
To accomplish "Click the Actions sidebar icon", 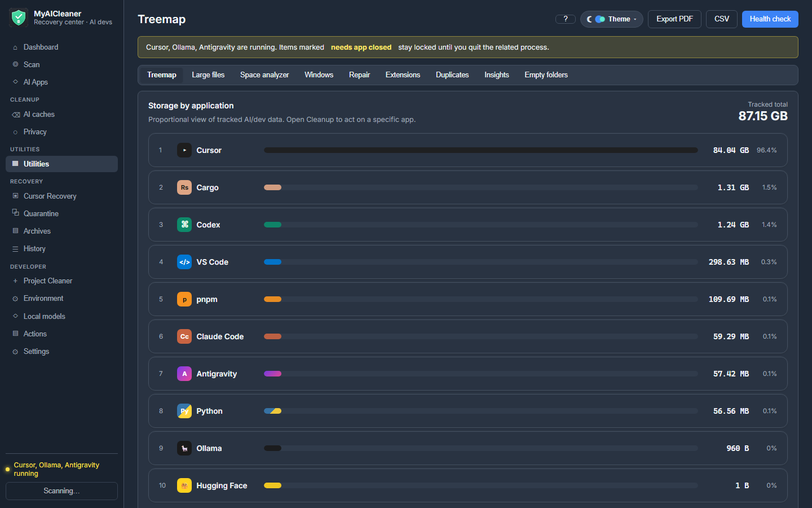I will pos(15,334).
